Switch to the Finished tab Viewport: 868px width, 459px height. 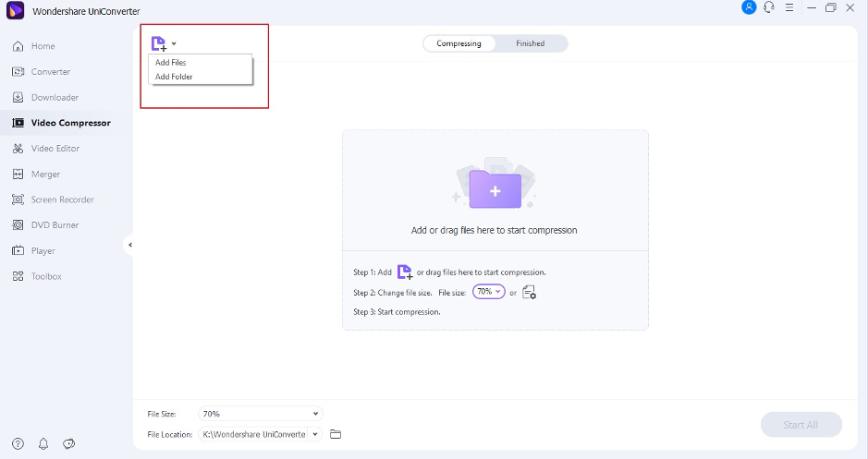tap(531, 43)
